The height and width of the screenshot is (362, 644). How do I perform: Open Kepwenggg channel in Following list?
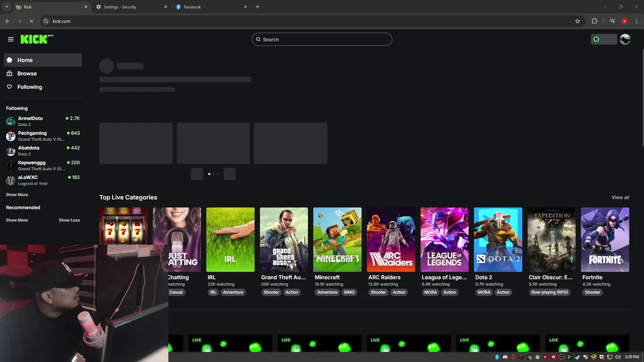pos(43,165)
